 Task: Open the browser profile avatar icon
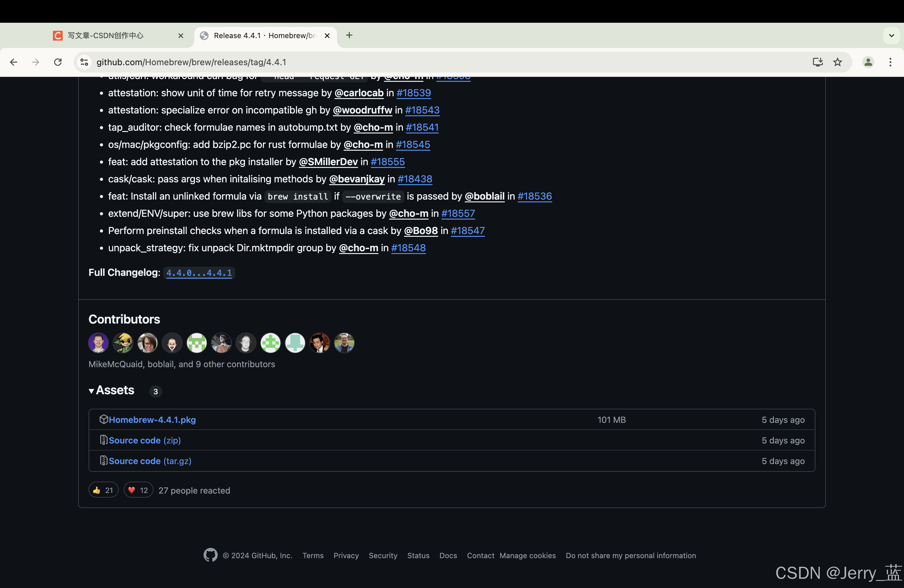(868, 62)
